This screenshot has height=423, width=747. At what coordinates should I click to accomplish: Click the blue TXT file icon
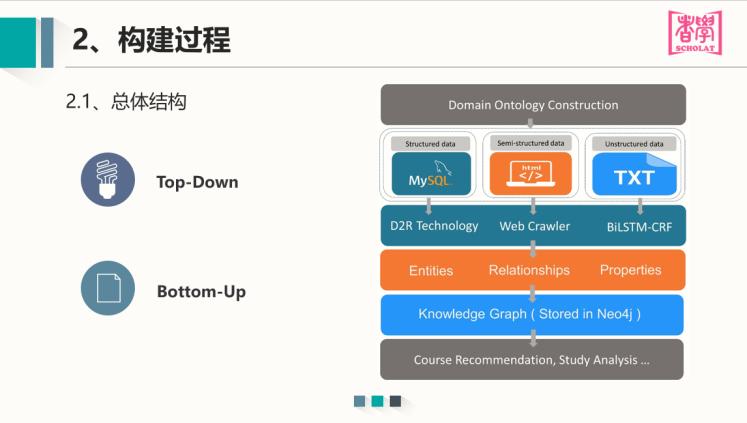(x=634, y=174)
